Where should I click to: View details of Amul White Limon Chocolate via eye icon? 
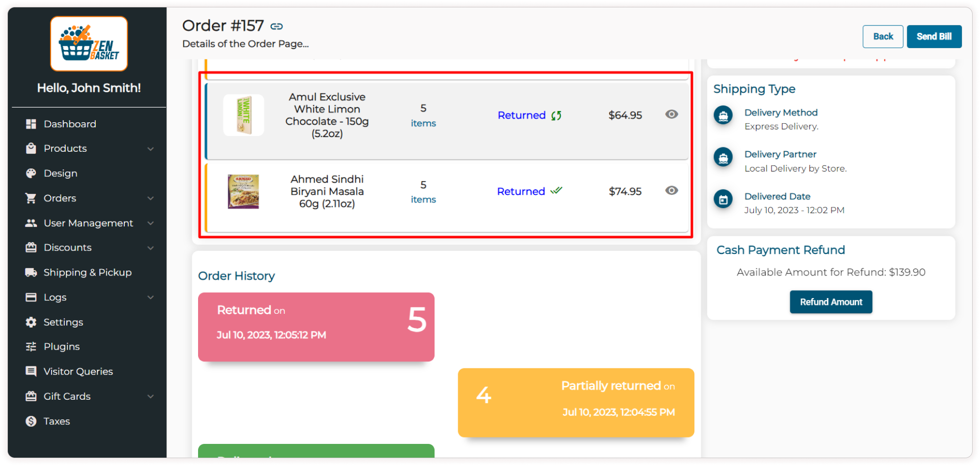pos(671,114)
